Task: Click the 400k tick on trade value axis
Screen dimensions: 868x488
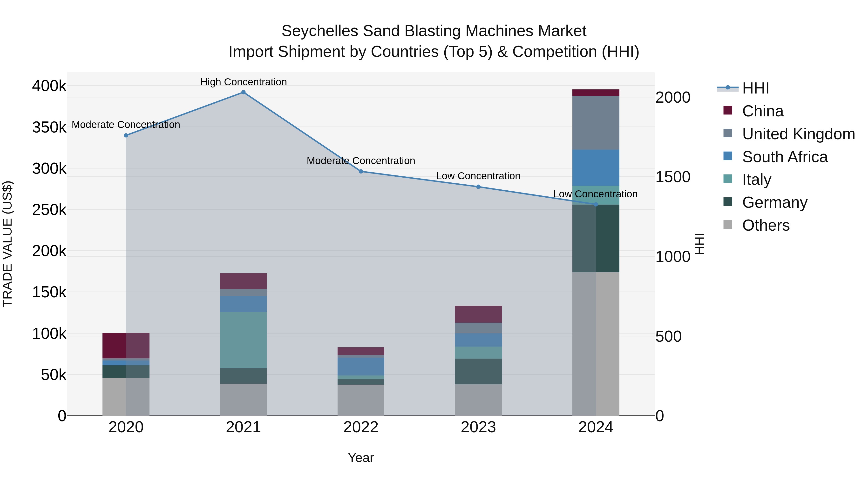Action: (49, 86)
